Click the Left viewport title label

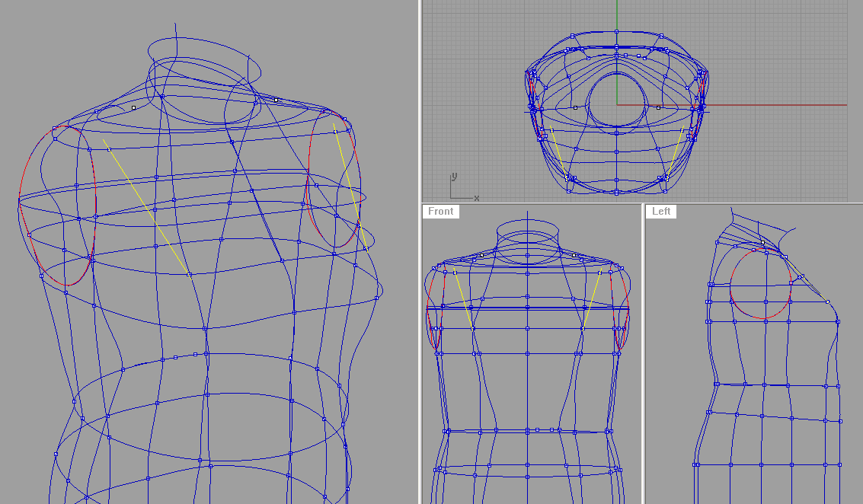click(x=661, y=212)
